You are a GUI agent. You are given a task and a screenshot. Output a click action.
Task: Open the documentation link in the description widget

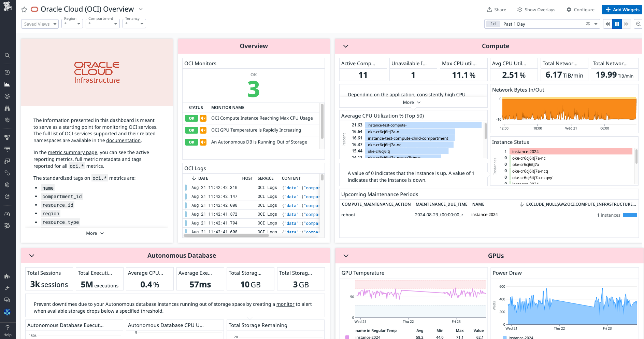[123, 140]
